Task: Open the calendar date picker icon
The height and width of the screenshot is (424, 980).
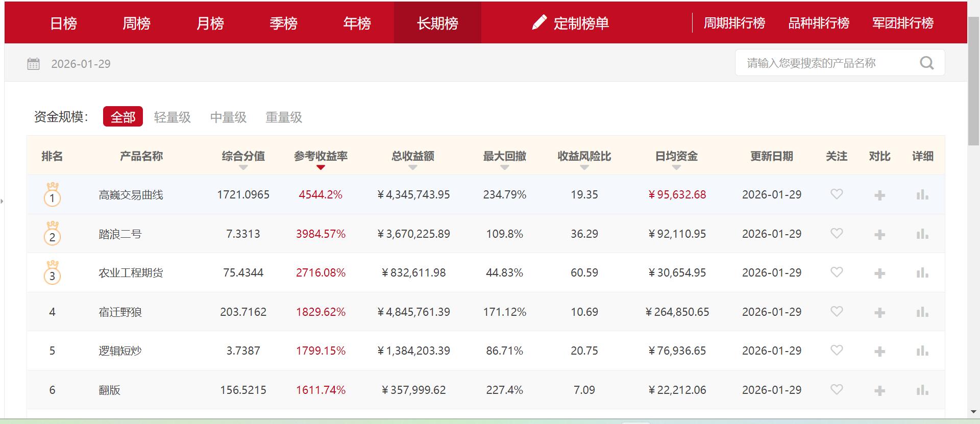Action: pos(33,64)
